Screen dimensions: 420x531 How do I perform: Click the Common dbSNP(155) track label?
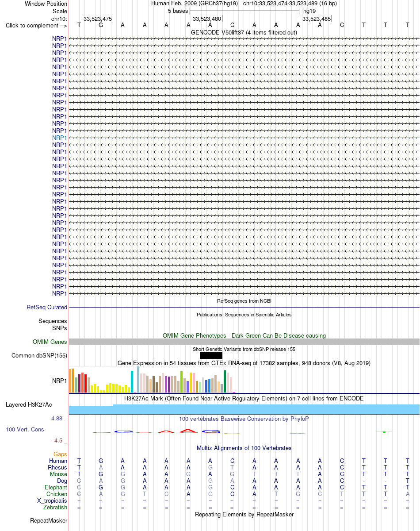click(x=39, y=355)
